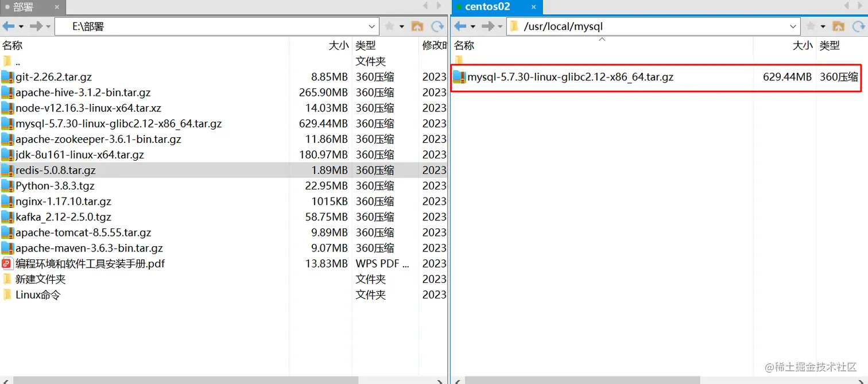Click centos02 pane horizontal scrollbar

582,380
